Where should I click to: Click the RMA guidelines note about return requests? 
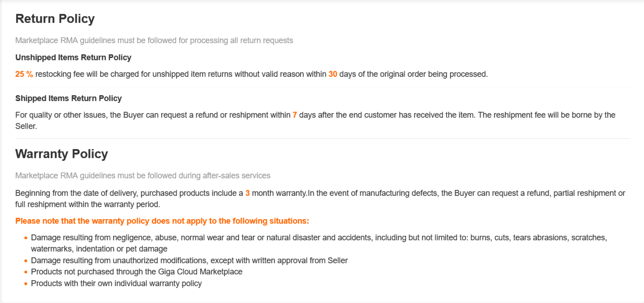coord(154,41)
